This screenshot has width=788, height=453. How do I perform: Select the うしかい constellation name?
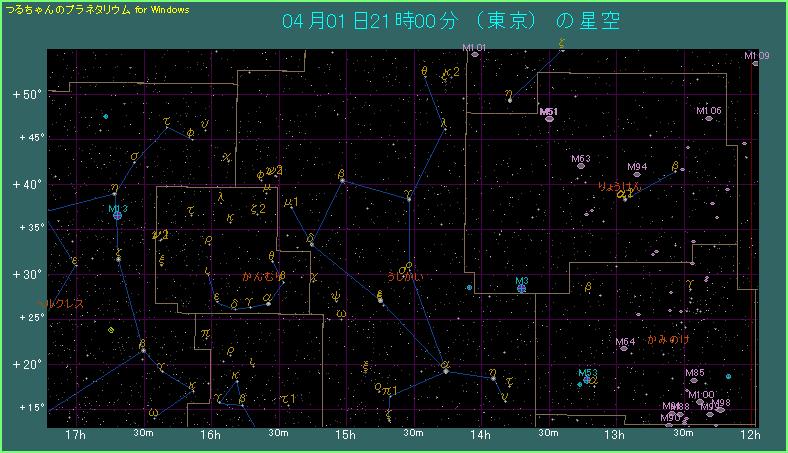[x=405, y=277]
